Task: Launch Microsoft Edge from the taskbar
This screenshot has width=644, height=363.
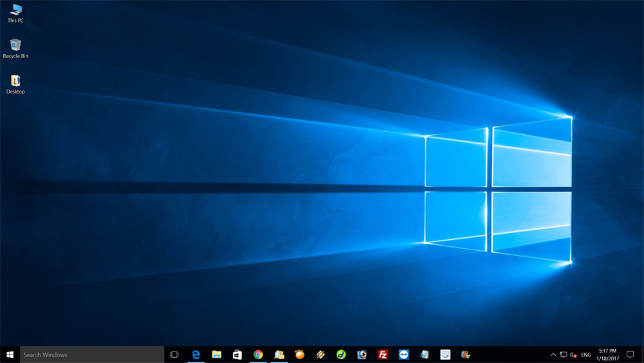Action: pos(196,355)
